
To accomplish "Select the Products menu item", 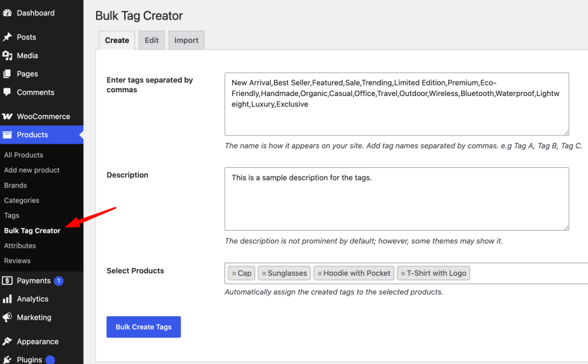I will point(42,135).
